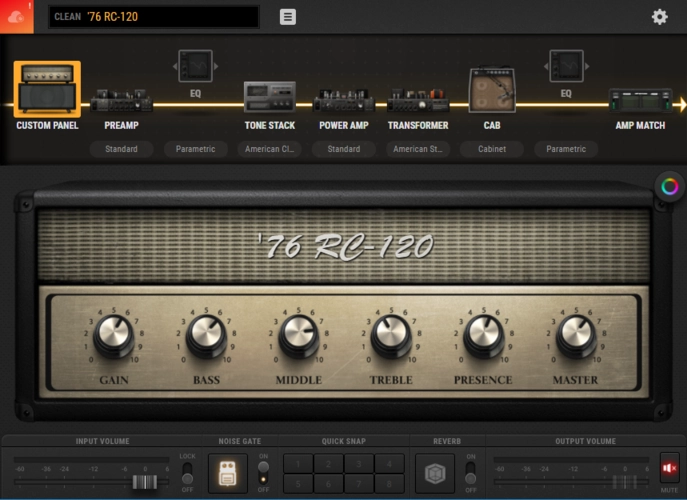Select the Amp Match module icon

[x=640, y=100]
